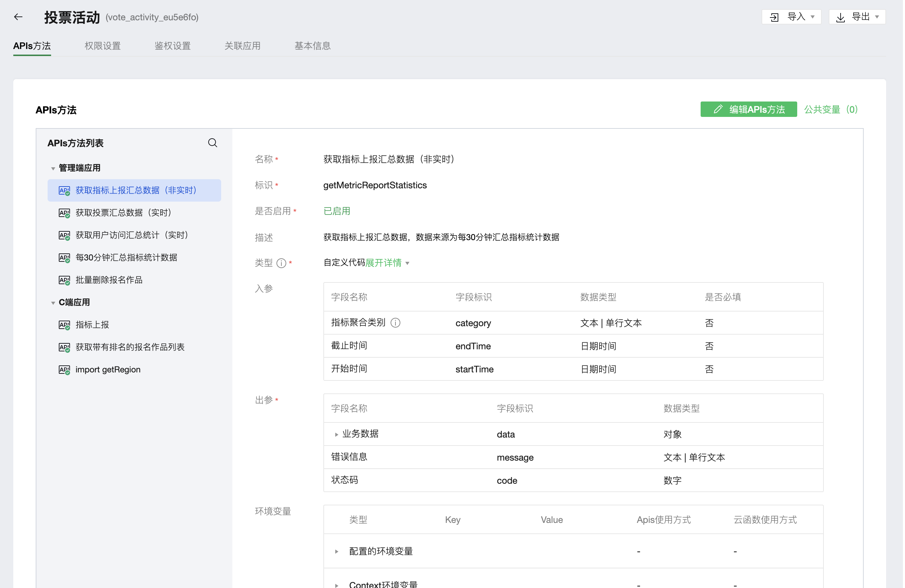Switch to the 关联应用 tab
Screen dimensions: 905x588
[x=242, y=45]
